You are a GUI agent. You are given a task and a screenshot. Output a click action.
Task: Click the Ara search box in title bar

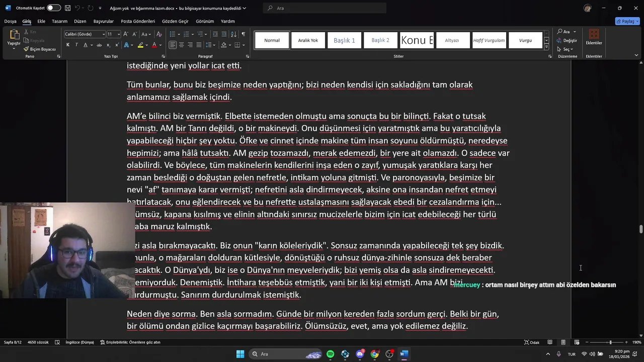[325, 8]
